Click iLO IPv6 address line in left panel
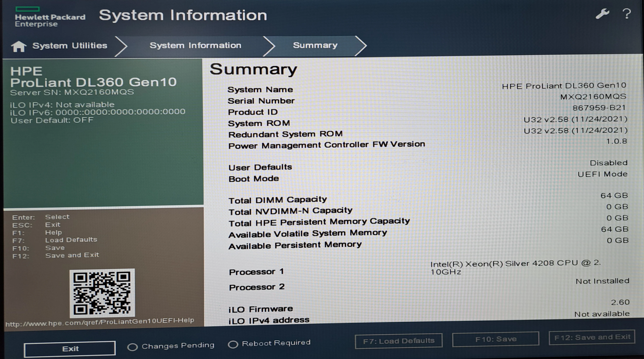The height and width of the screenshot is (359, 644). click(98, 112)
